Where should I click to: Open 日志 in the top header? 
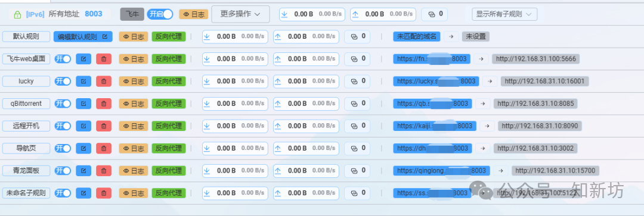pos(193,14)
